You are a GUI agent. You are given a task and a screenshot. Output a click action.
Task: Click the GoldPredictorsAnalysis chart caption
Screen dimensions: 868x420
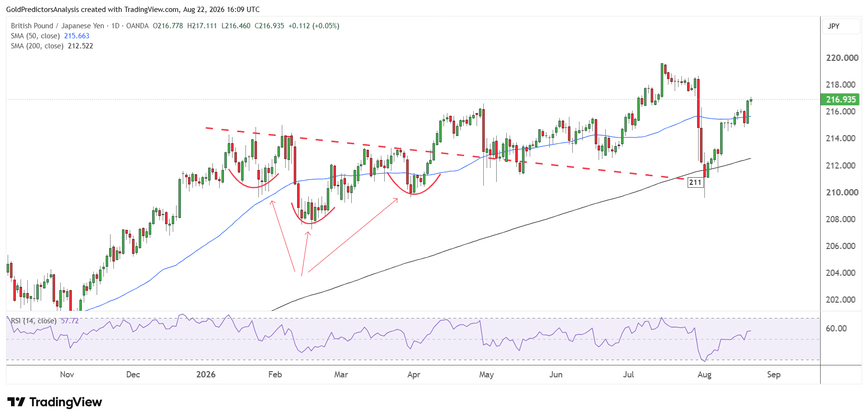coord(133,9)
